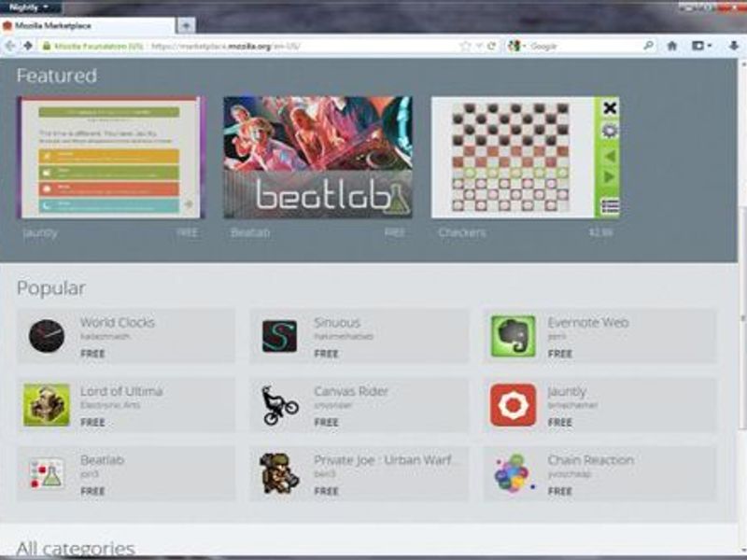Open the featured Jauntly screenshot thumbnail
The height and width of the screenshot is (560, 747).
click(x=111, y=158)
